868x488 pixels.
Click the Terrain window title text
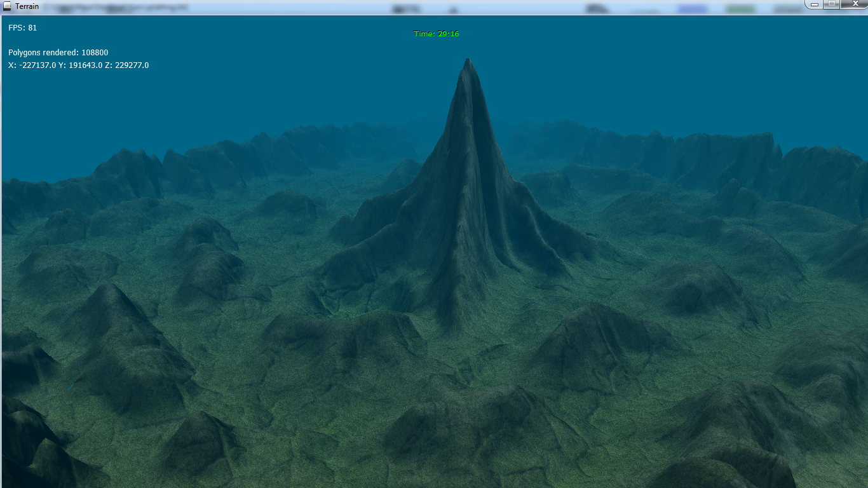(27, 6)
